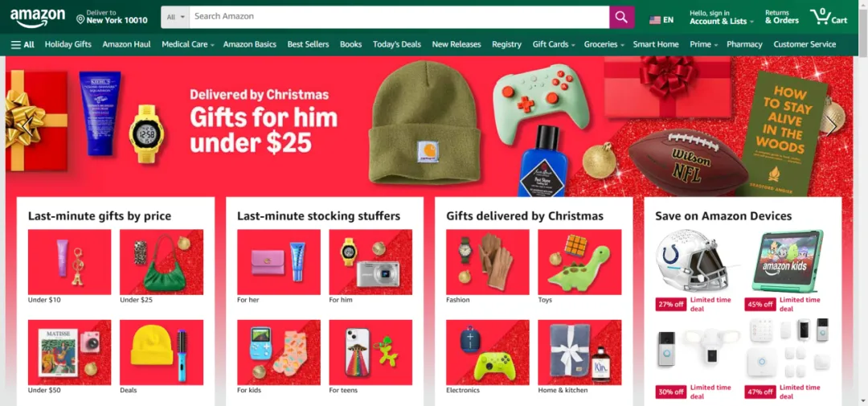Screen dimensions: 868x406
Task: Expand the Gift Cards menu
Action: [554, 44]
